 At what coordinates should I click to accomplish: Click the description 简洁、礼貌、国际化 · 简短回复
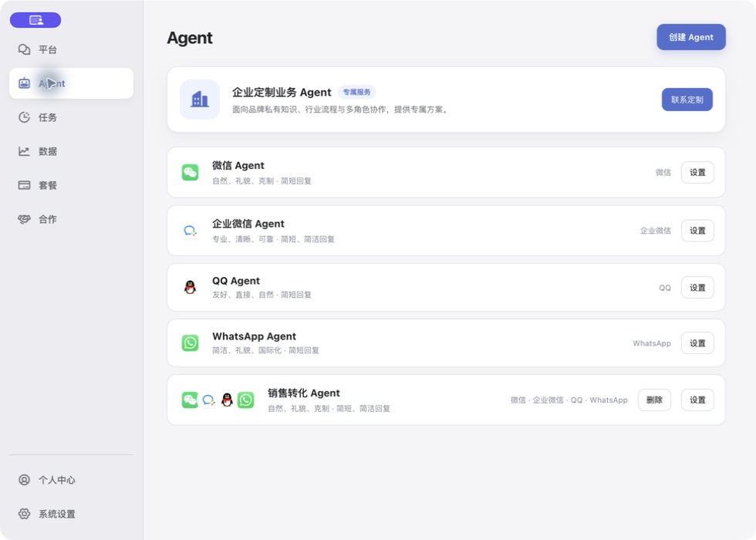click(265, 350)
